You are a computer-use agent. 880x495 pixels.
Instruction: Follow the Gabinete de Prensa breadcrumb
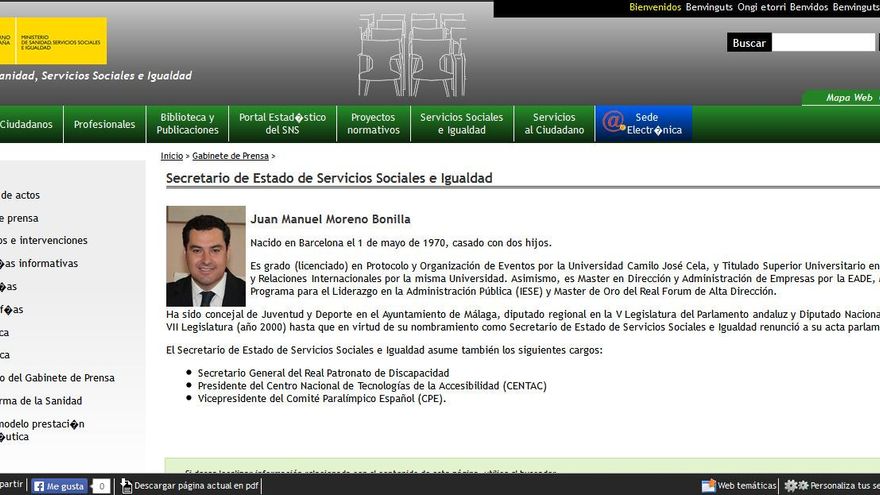click(230, 156)
